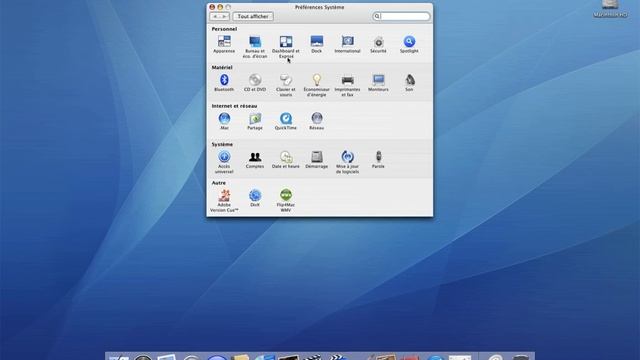Screen dimensions: 640x360
Task: Open Dashboard et Exposé preferences
Action: point(286,47)
